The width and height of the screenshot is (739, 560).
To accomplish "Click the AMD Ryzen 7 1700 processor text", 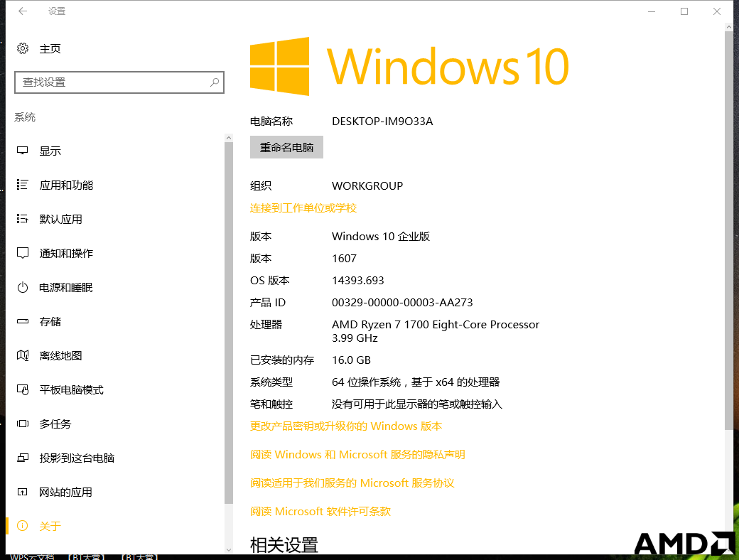I will click(436, 331).
